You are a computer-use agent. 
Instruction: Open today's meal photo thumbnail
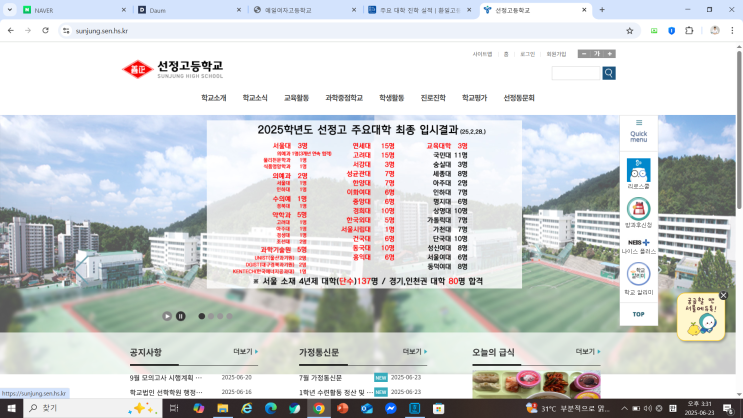(536, 384)
